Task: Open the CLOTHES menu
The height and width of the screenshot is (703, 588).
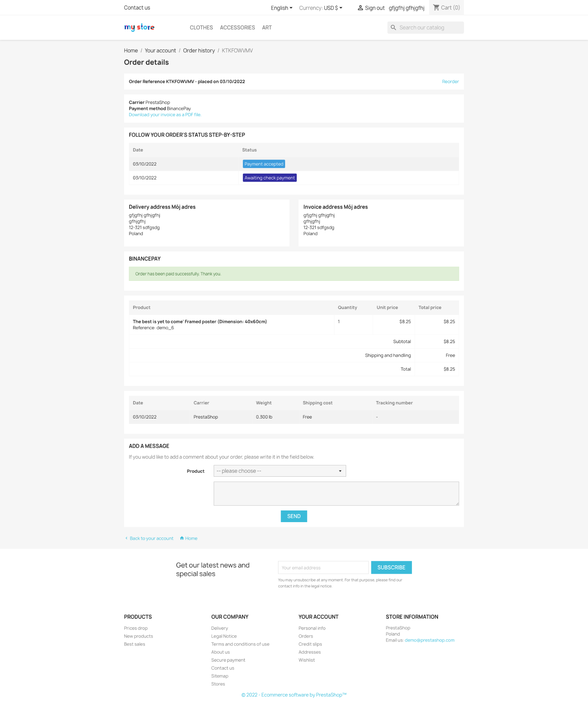Action: click(x=201, y=27)
